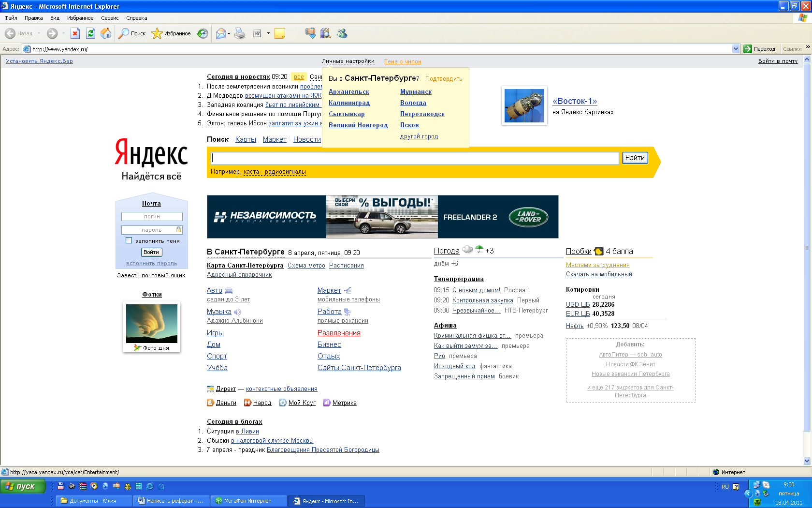Open the address bar URL dropdown
The image size is (812, 508).
736,49
